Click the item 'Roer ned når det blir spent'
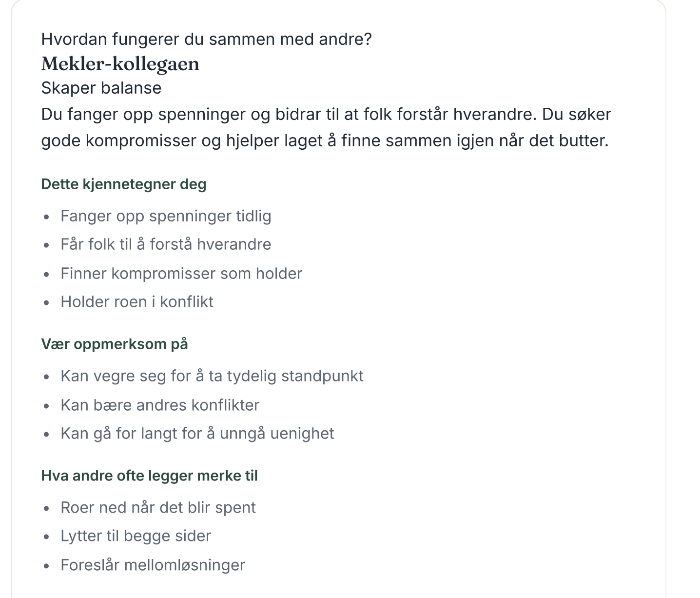700x598 pixels. click(158, 508)
